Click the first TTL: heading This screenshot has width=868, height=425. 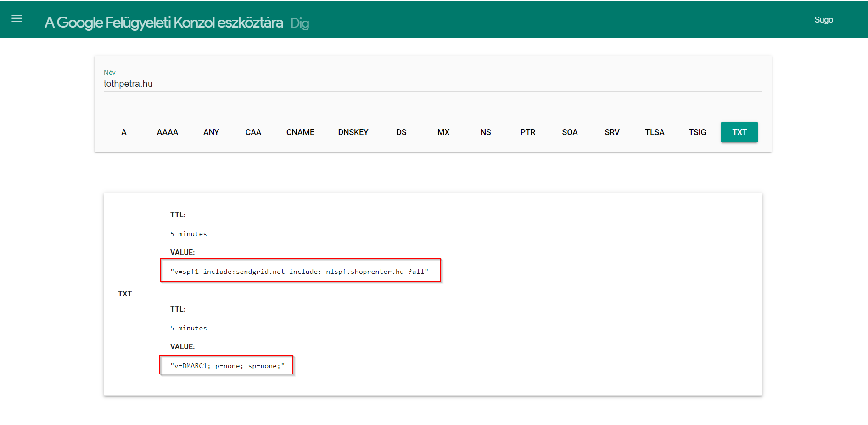(178, 215)
